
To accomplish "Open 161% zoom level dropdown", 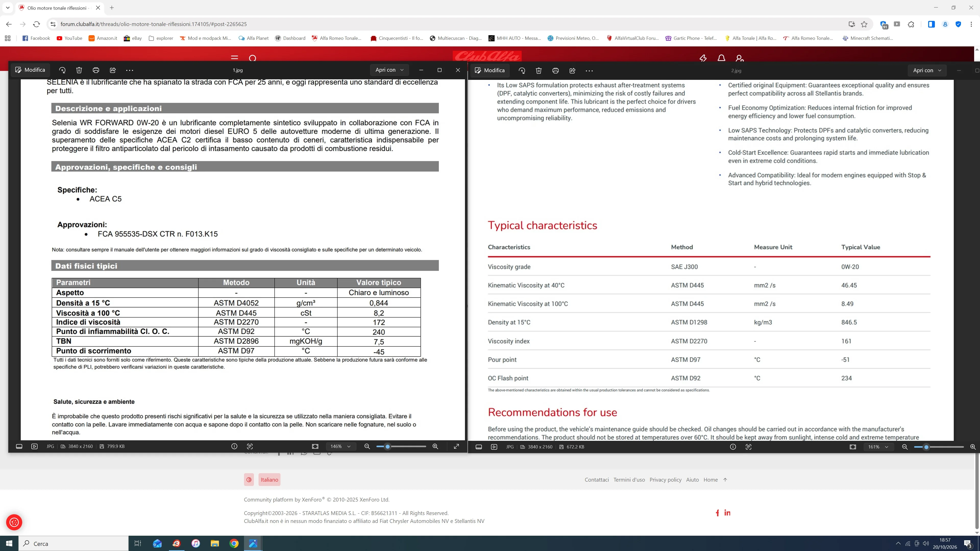I will click(878, 447).
